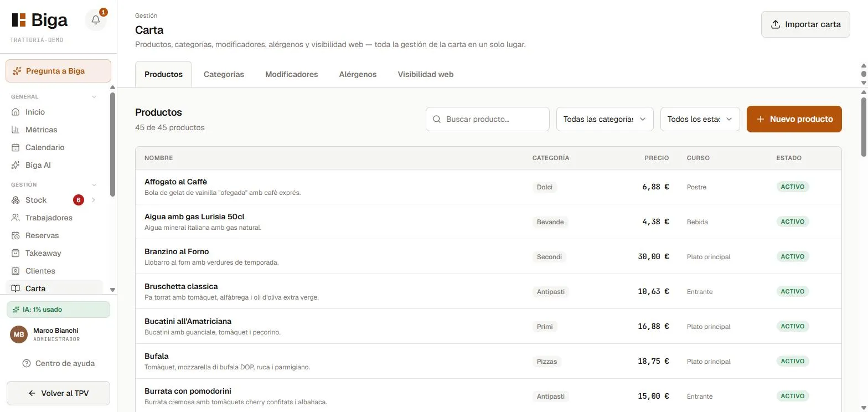Open the Branzino al Forno product
The height and width of the screenshot is (412, 868).
(x=488, y=256)
